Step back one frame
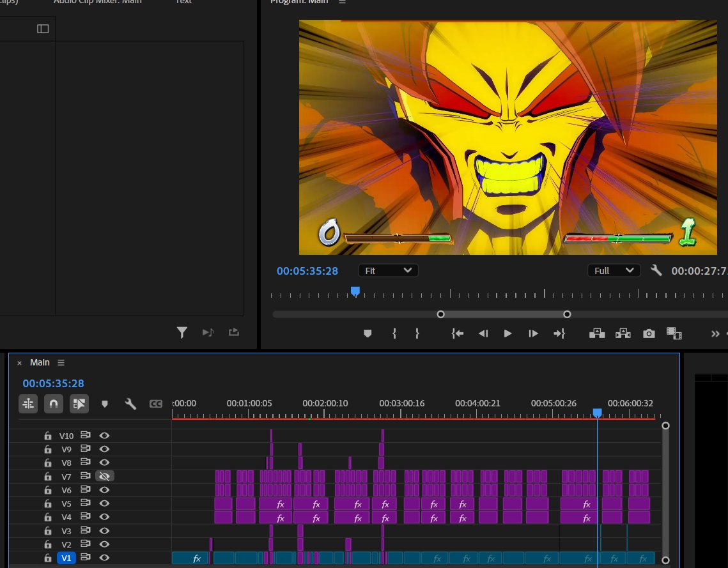728x568 pixels. pos(483,334)
